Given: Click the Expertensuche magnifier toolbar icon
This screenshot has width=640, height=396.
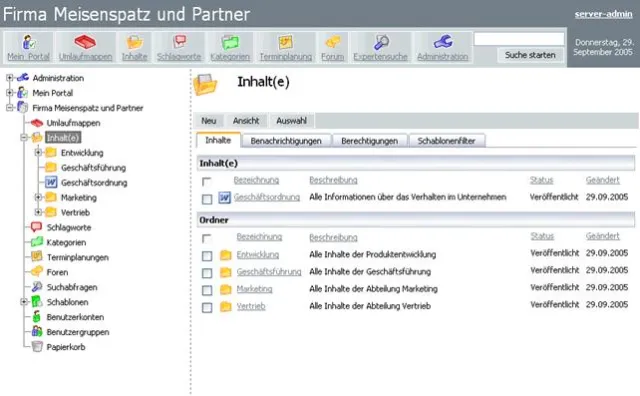Looking at the screenshot, I should click(x=381, y=42).
